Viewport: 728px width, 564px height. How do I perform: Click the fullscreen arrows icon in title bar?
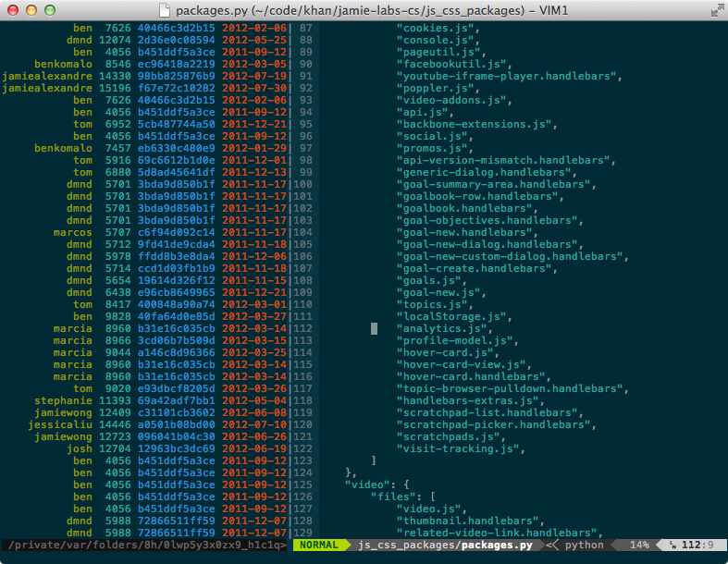[717, 10]
